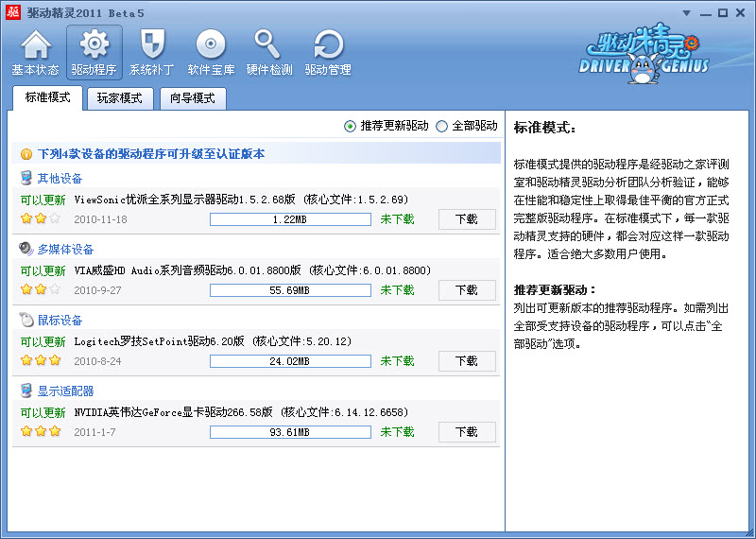
Task: Click the 下列4款设备的驱动程序可升级至认证版本 banner text
Action: pyautogui.click(x=151, y=154)
